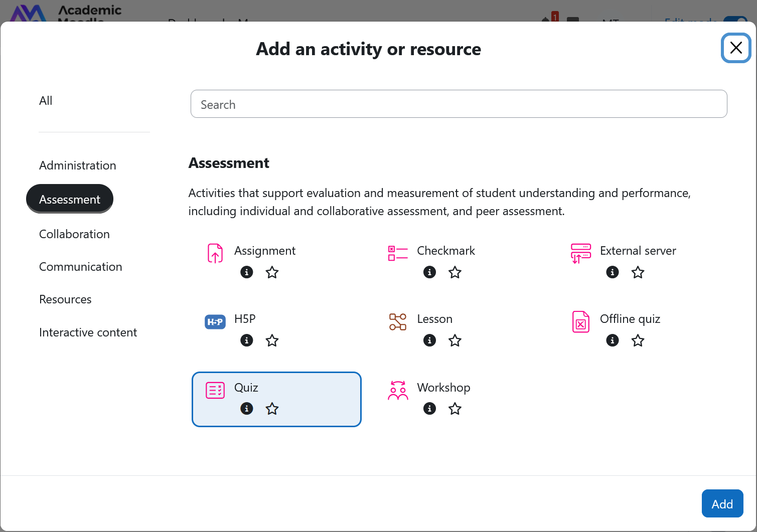
Task: Click into the Search field
Action: [x=459, y=104]
